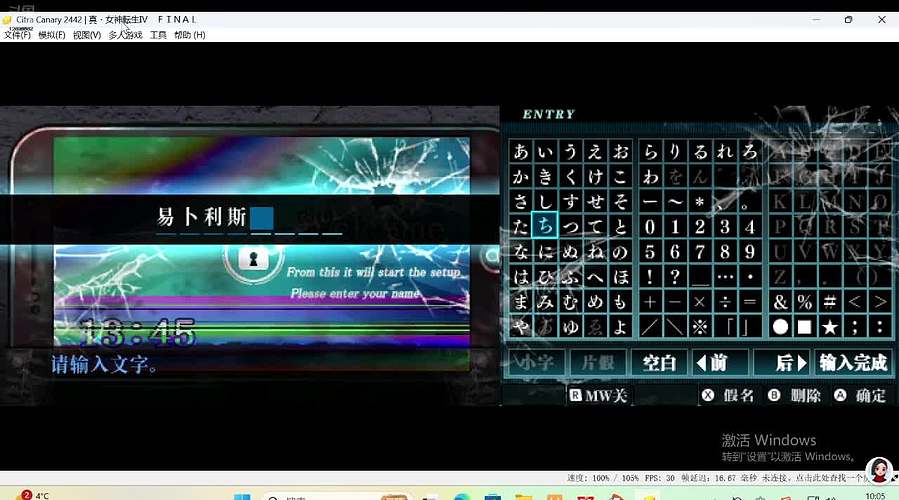899x500 pixels.
Task: Select the multiplication sign key
Action: click(700, 302)
